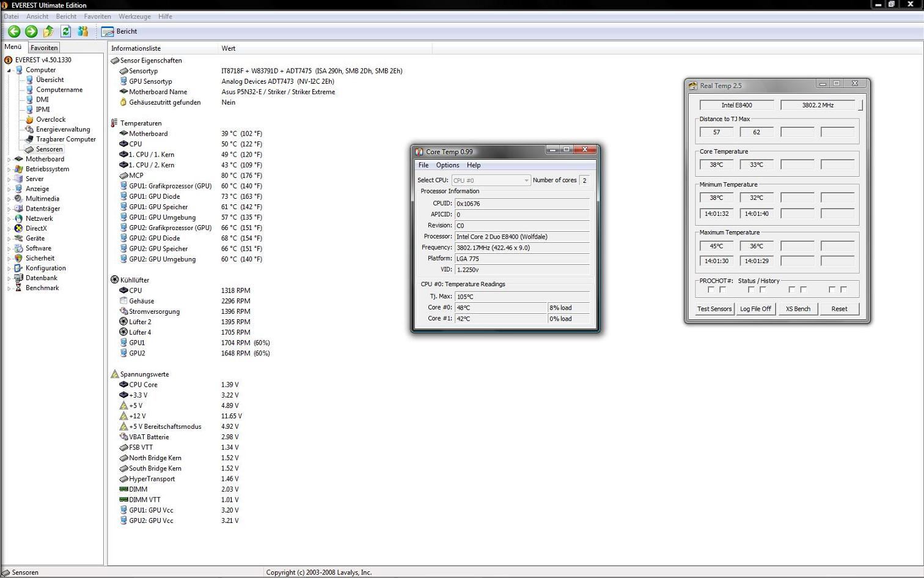Select the EVEREST v4.50.1330 root node
Screen dimensions: 924x578
coord(43,60)
